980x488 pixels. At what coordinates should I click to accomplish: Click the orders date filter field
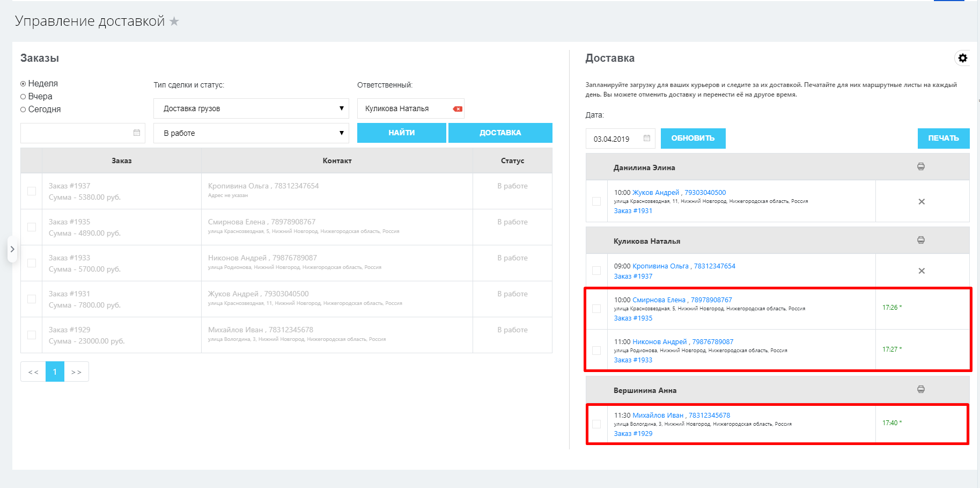(78, 133)
